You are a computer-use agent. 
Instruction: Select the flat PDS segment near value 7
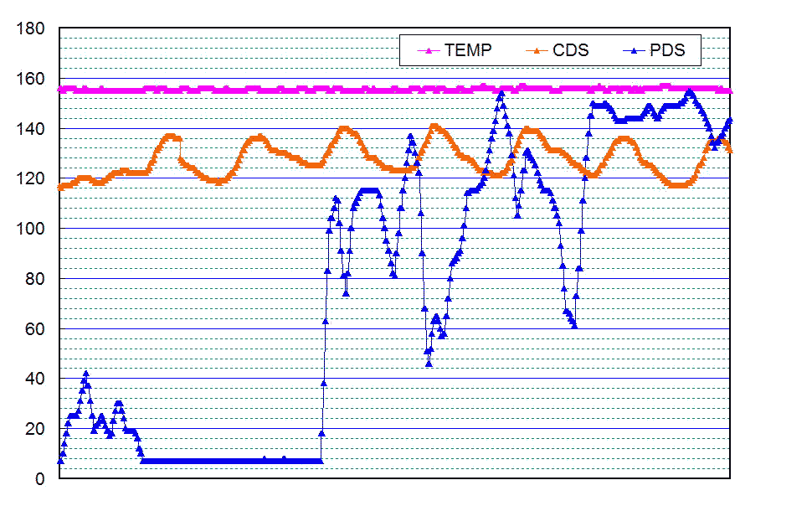coord(226,461)
